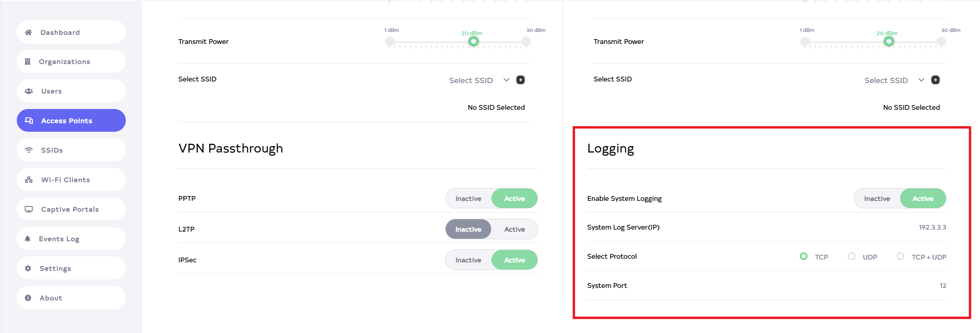This screenshot has height=333, width=980.
Task: Click the Settings gear icon
Action: tap(28, 268)
